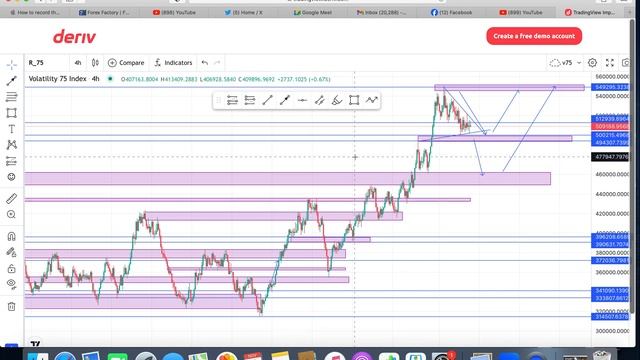This screenshot has height=360, width=640.
Task: Select the zoom in tool
Action: pos(11,215)
